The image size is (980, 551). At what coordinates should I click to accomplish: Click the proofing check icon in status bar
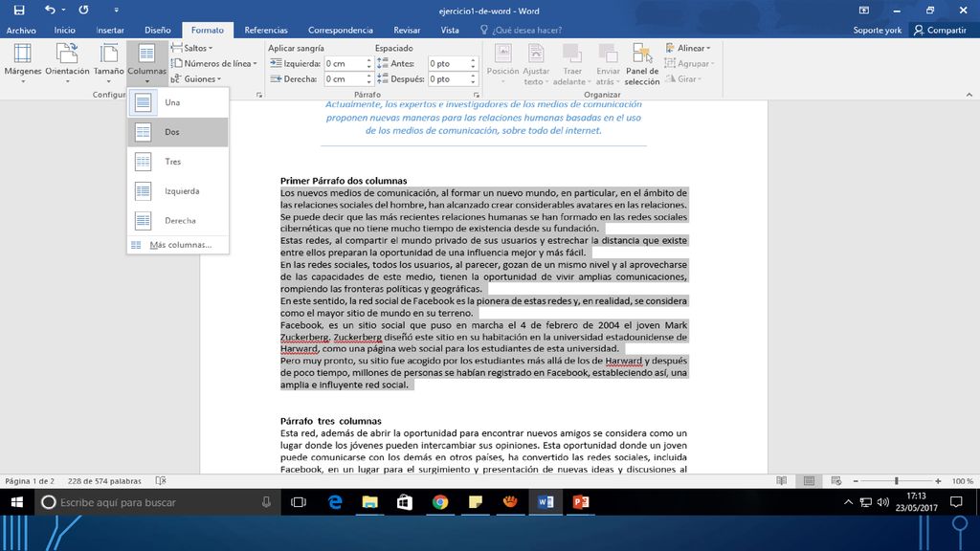pos(161,481)
